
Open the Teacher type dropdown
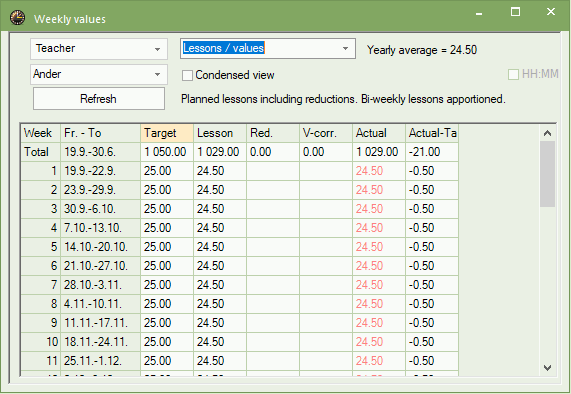(x=99, y=49)
